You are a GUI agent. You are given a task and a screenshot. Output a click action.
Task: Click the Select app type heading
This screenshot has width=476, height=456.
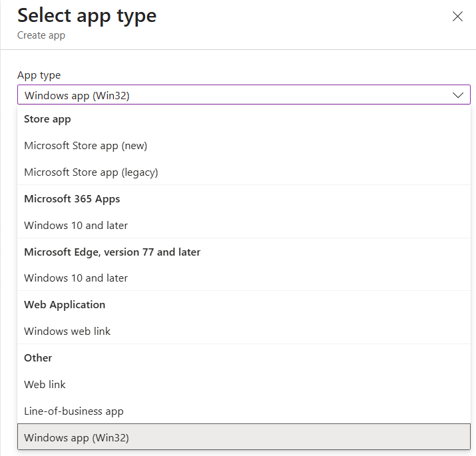pyautogui.click(x=87, y=15)
